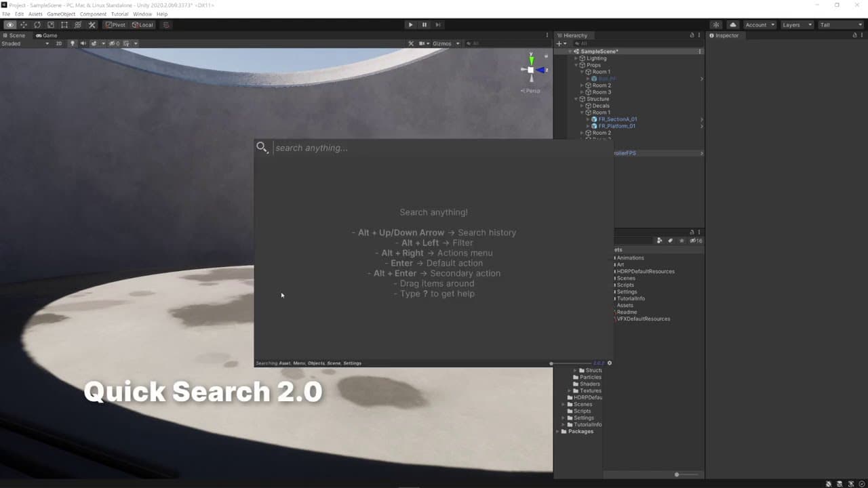Screen dimensions: 868x488
Task: Toggle hidden objects visibility counter
Action: pos(115,43)
